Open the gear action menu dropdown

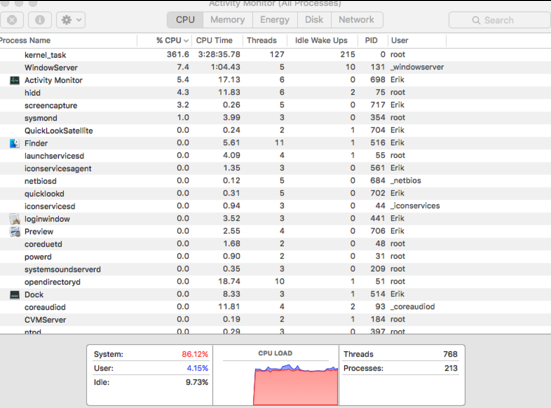coord(71,20)
